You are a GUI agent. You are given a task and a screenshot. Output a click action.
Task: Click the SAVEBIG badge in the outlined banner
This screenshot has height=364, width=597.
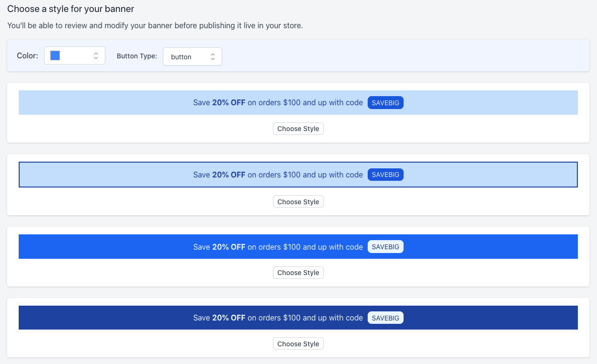click(x=385, y=175)
